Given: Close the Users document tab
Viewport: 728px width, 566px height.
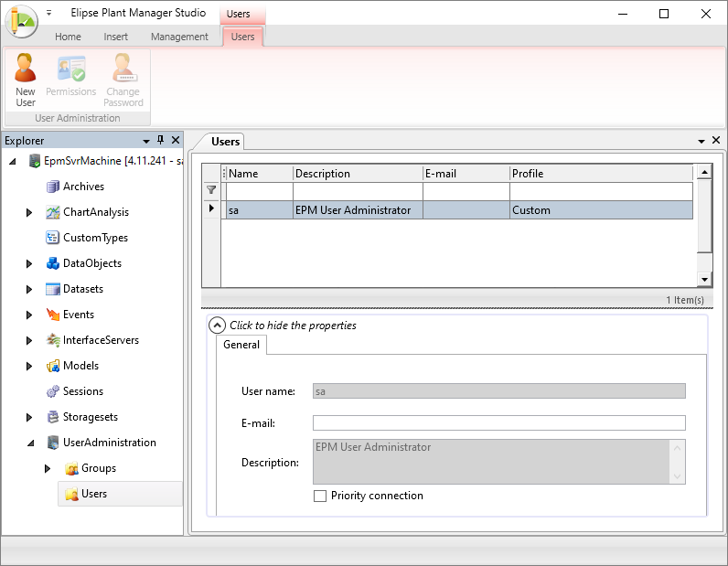Looking at the screenshot, I should pyautogui.click(x=716, y=140).
